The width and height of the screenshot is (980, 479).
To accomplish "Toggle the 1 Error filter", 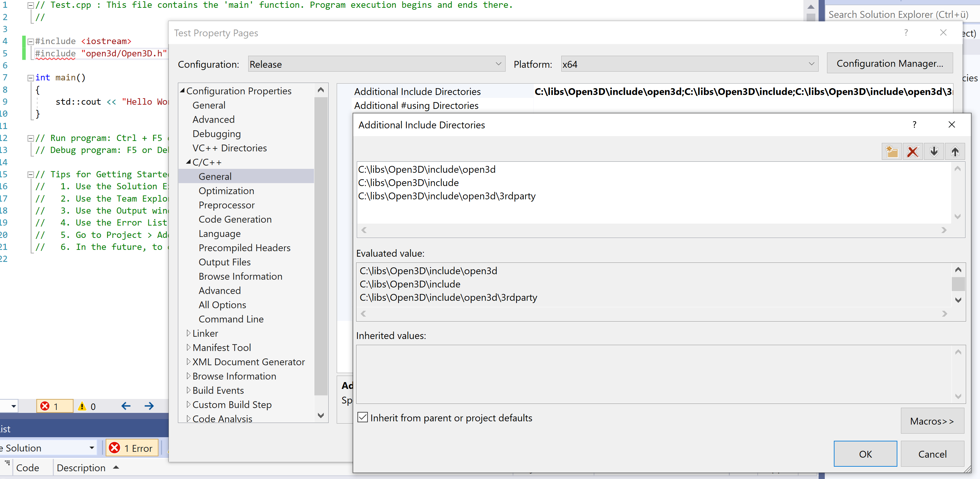I will (x=54, y=406).
